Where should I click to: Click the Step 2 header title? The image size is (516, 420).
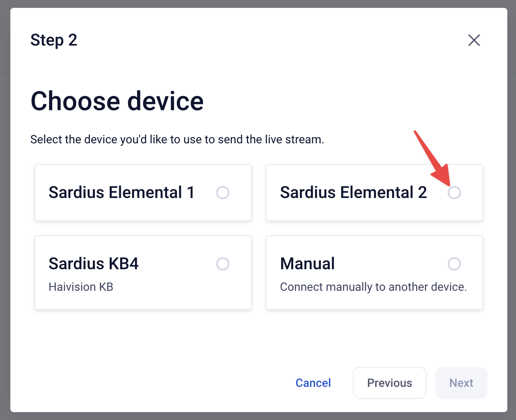coord(54,41)
